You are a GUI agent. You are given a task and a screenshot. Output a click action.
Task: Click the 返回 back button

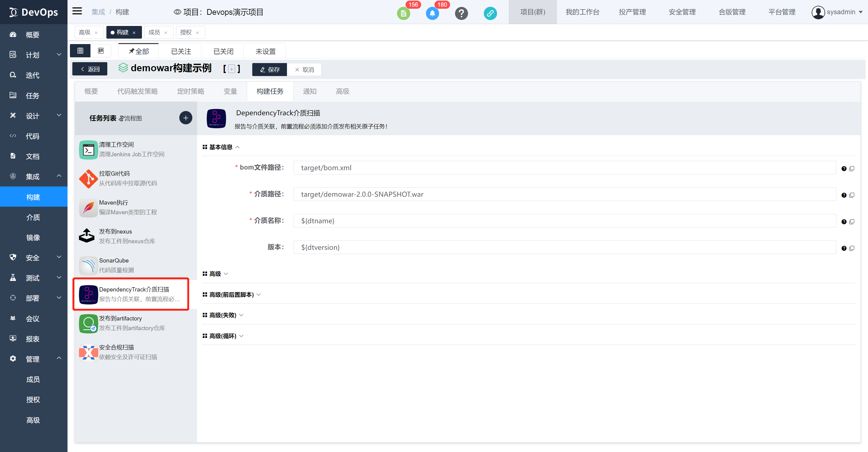click(x=90, y=69)
